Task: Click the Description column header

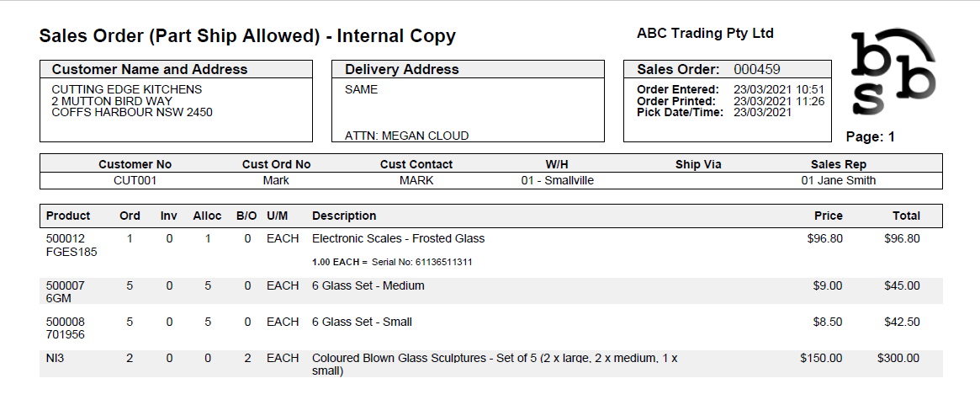Action: click(x=344, y=216)
